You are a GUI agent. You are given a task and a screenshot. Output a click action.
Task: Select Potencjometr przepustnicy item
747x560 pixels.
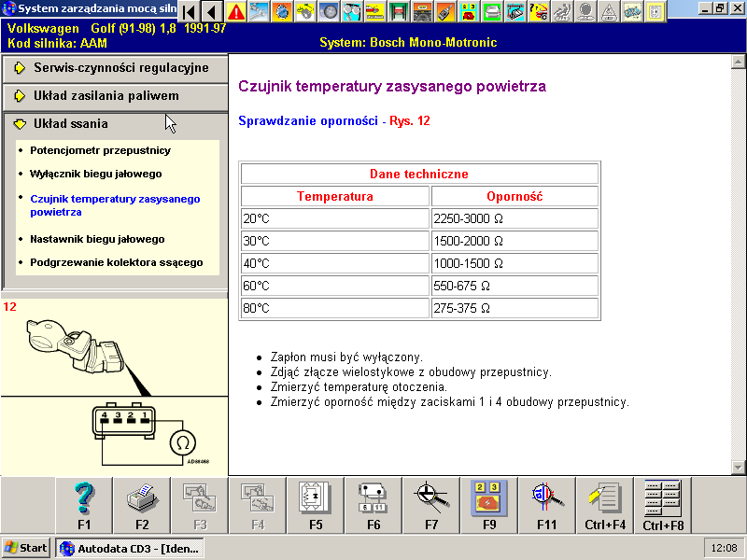[100, 150]
